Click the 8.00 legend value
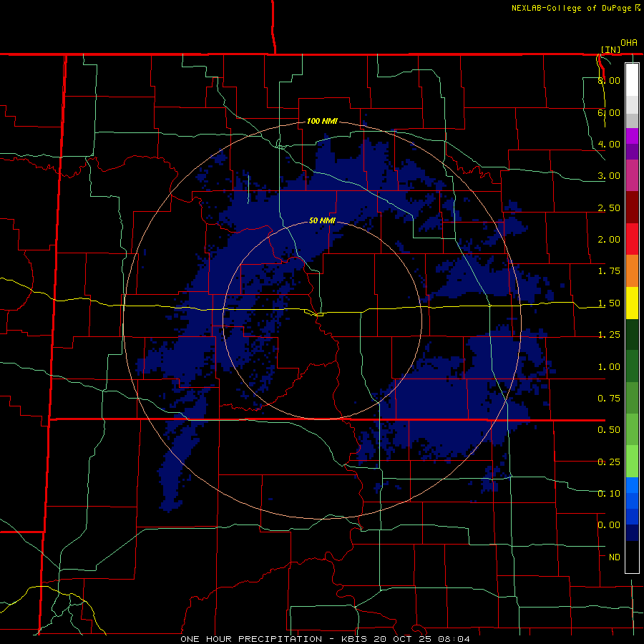This screenshot has width=644, height=644. (x=609, y=80)
